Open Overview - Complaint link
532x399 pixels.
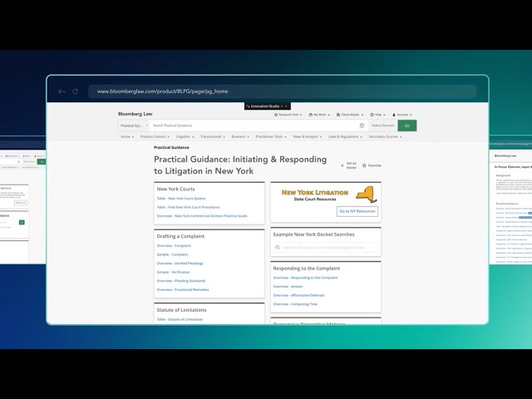(174, 246)
